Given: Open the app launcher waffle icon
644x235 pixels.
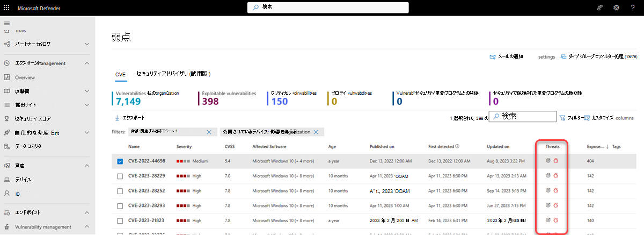Looking at the screenshot, I should tap(6, 7).
